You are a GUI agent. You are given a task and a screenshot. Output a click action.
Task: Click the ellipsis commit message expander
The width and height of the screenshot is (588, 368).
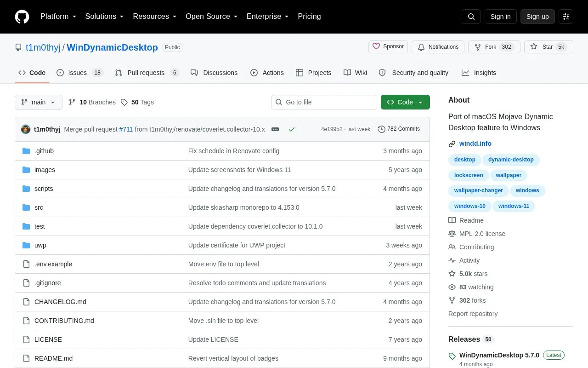click(275, 129)
